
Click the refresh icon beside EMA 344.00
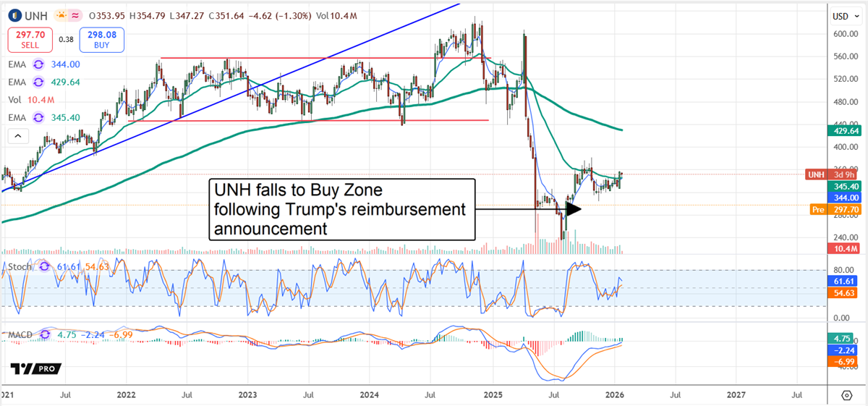coord(38,64)
